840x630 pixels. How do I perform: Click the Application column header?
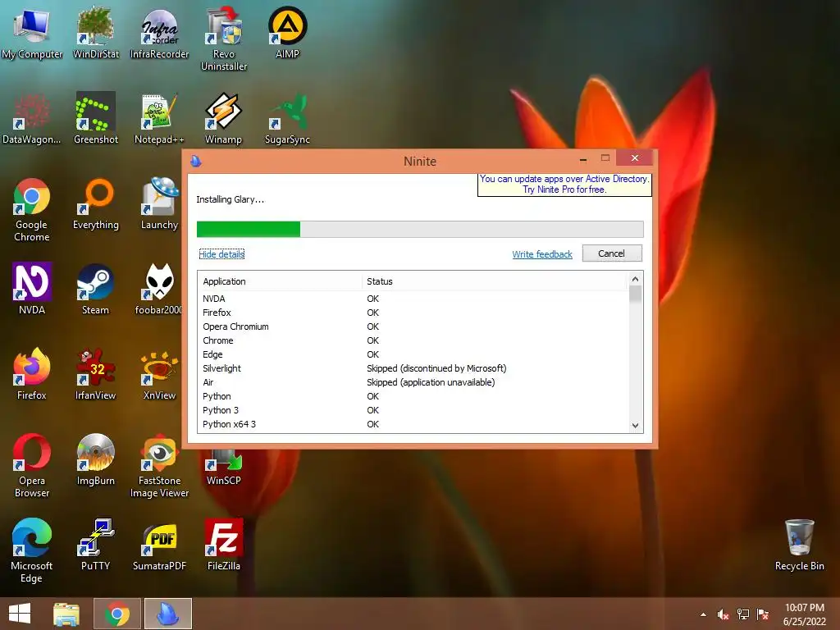pos(280,281)
